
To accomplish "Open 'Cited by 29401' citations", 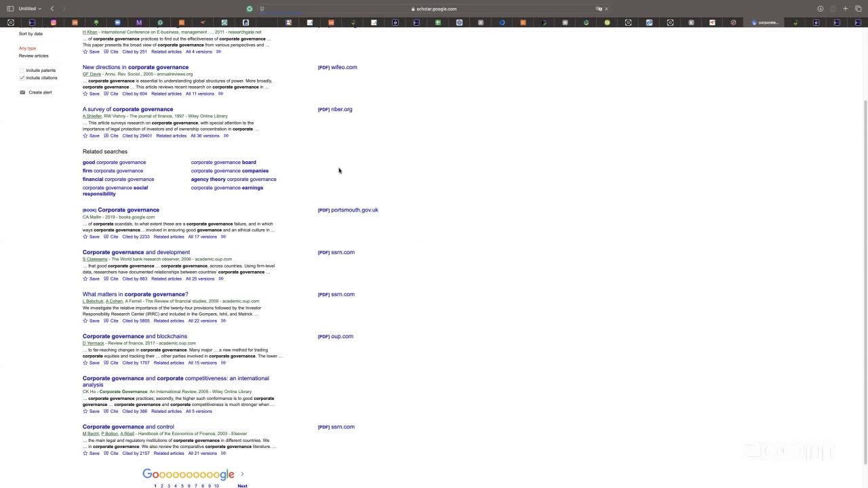I will [x=137, y=136].
